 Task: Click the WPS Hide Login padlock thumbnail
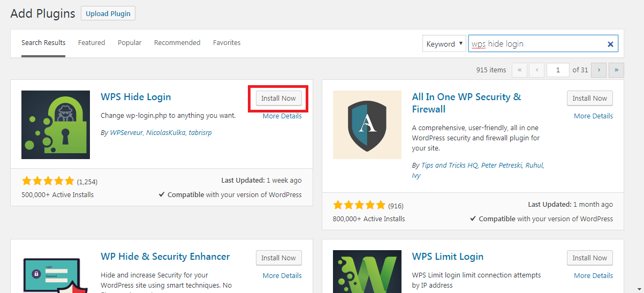click(56, 125)
